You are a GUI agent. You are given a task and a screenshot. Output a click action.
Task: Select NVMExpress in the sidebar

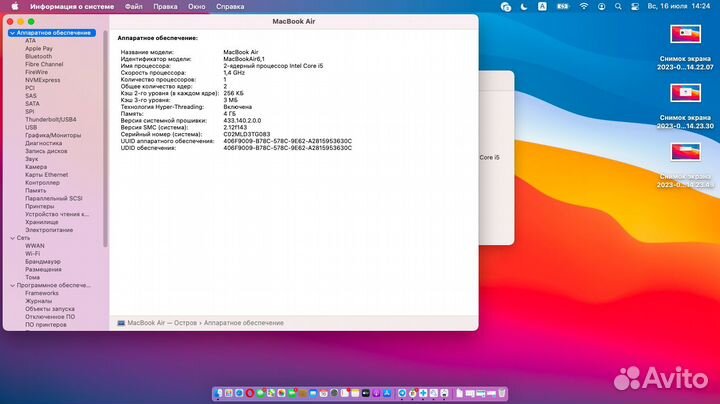tap(43, 80)
